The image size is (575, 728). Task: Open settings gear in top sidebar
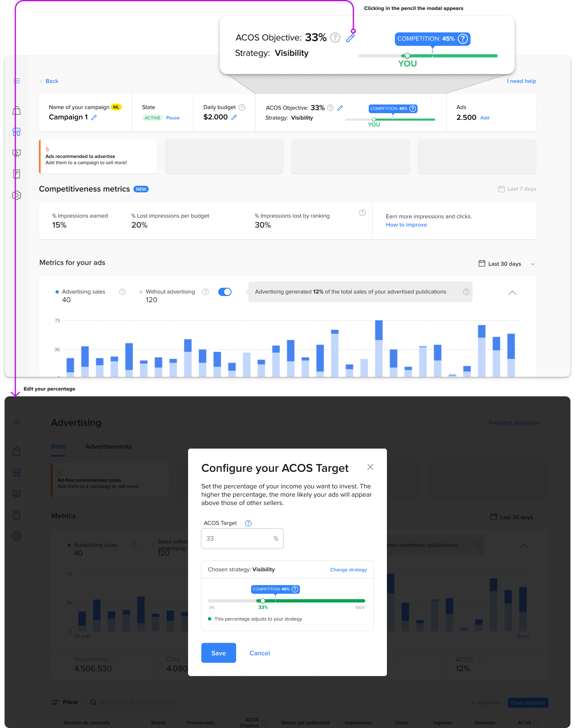point(17,195)
